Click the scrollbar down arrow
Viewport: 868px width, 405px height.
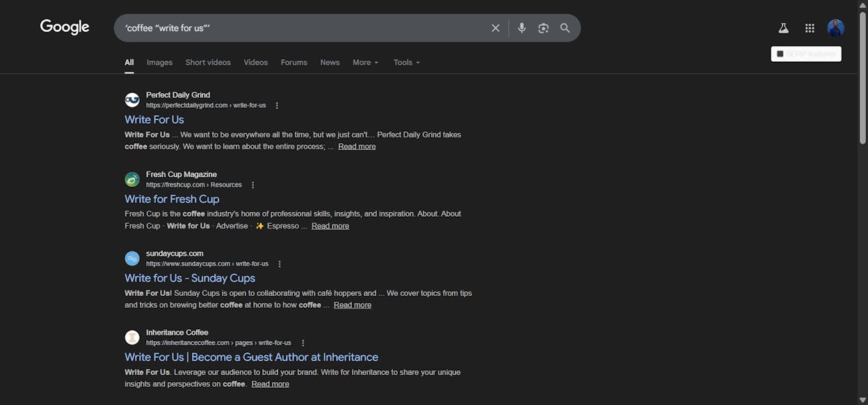click(x=862, y=400)
